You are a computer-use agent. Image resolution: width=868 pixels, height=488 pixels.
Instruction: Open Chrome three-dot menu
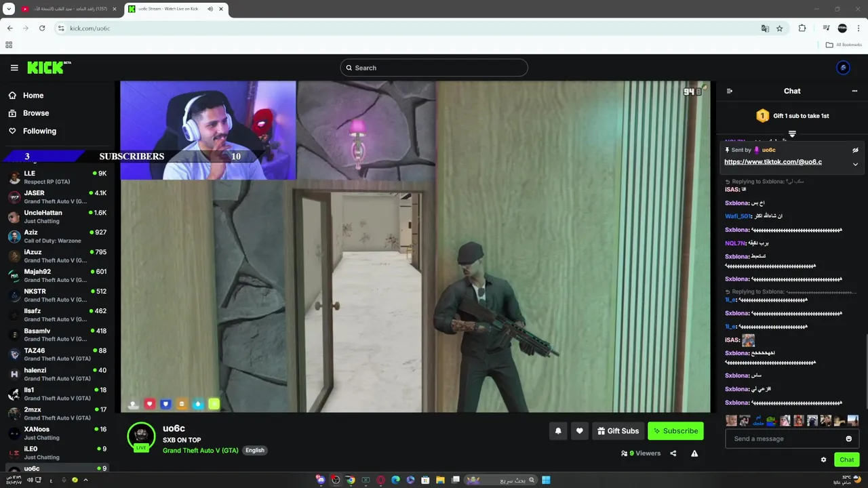[859, 28]
